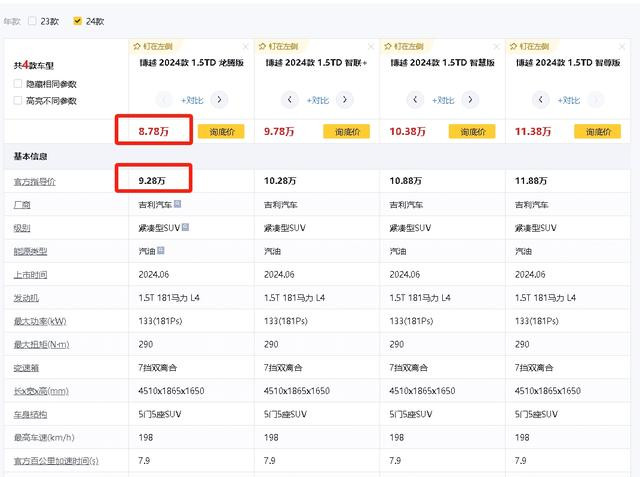Viewport: 640px width, 477px height.
Task: Click 询底价 button next to 11.38万
Action: [x=598, y=131]
